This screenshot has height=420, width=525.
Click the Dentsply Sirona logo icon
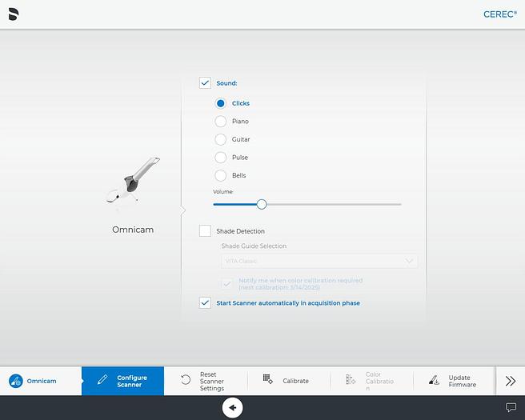coord(14,14)
